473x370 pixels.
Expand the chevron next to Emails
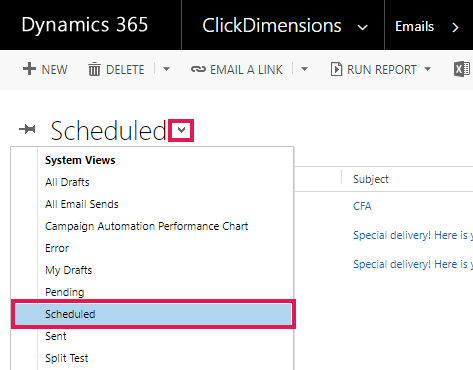pos(455,27)
